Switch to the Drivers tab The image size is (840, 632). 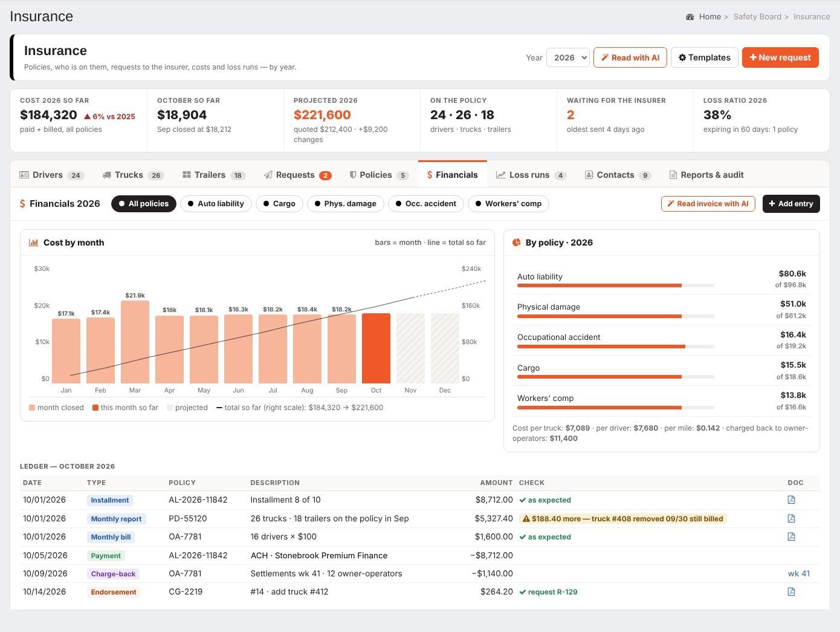click(52, 175)
